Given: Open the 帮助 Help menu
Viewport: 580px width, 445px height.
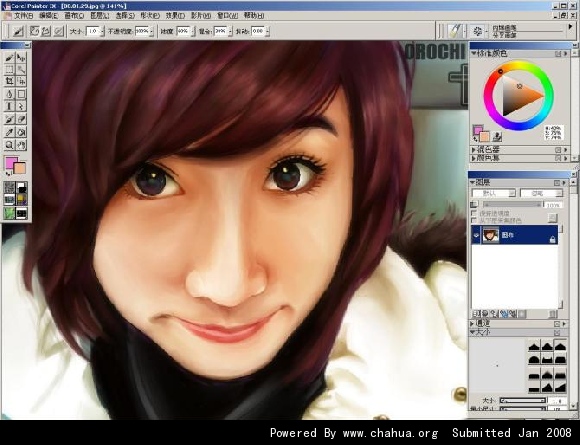Looking at the screenshot, I should 254,16.
